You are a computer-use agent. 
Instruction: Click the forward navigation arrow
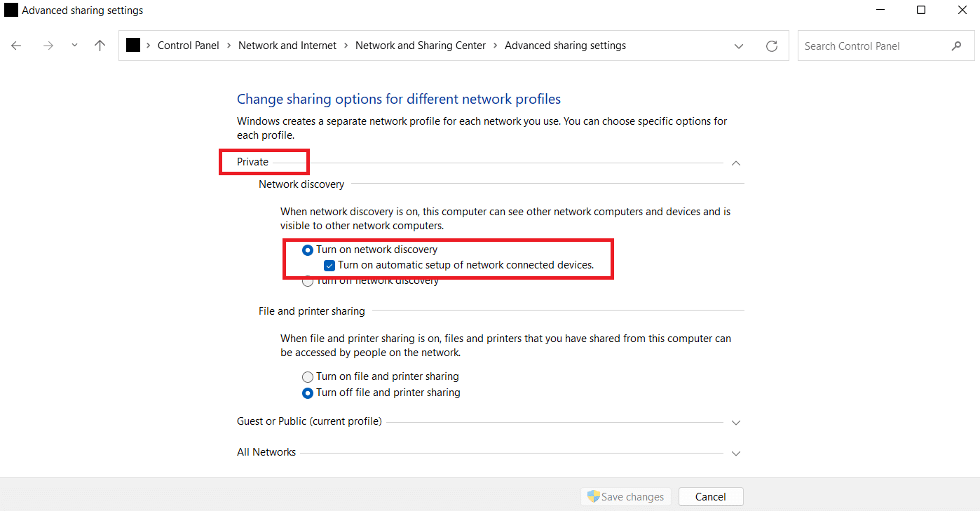(x=48, y=46)
